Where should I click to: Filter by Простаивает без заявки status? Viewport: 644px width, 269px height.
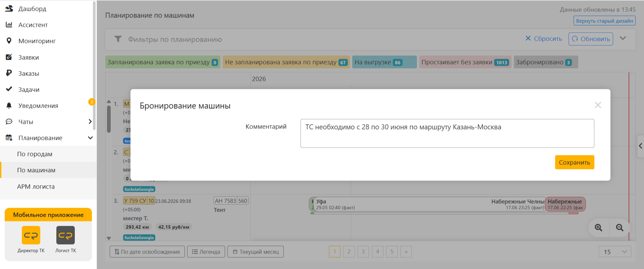[x=465, y=62]
